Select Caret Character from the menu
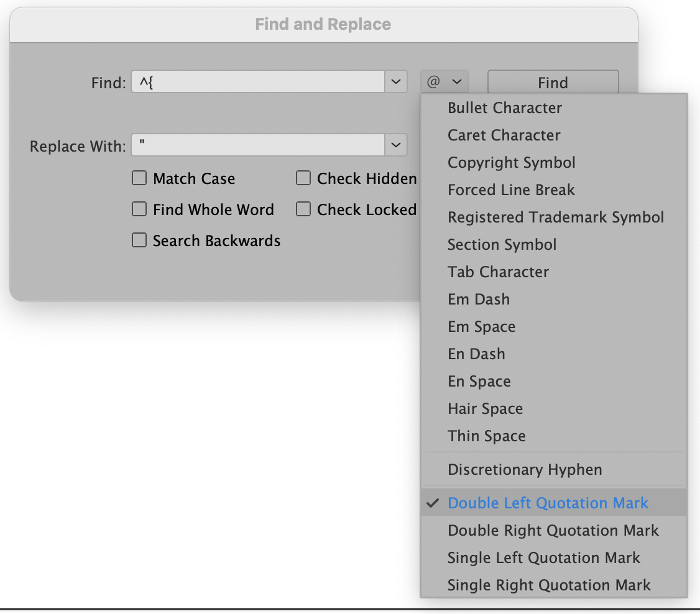Screen dimensions: 700x614 coord(504,135)
